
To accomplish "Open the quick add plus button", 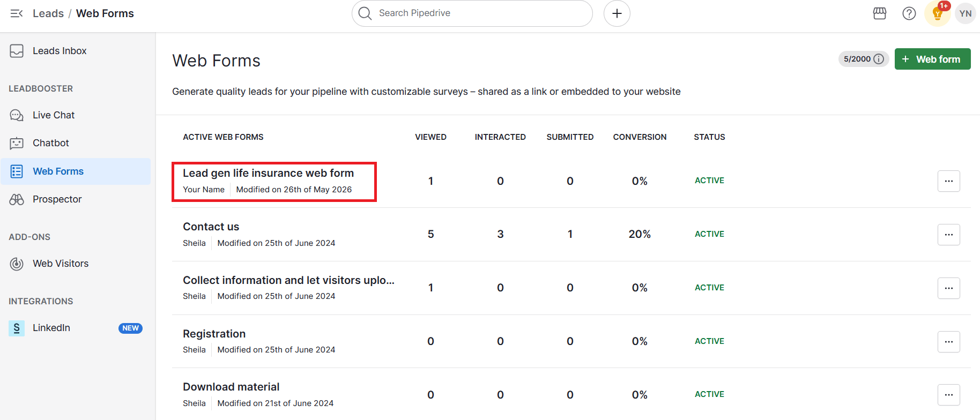I will 617,13.
